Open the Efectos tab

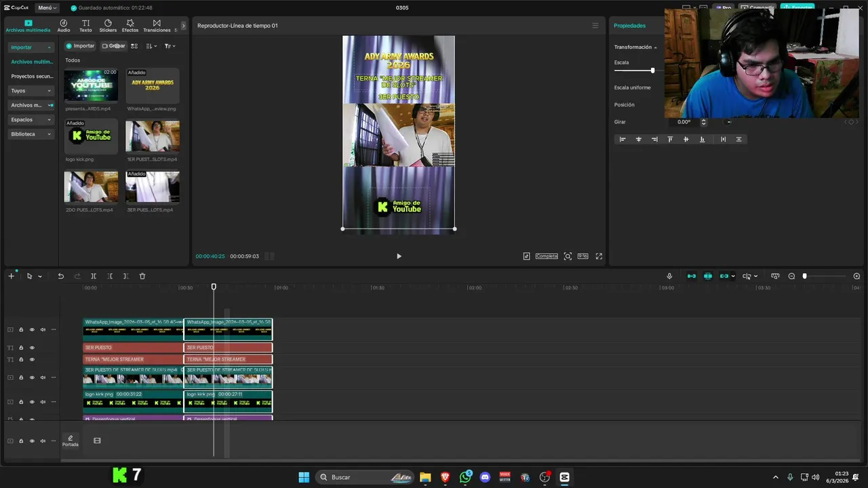click(x=130, y=26)
